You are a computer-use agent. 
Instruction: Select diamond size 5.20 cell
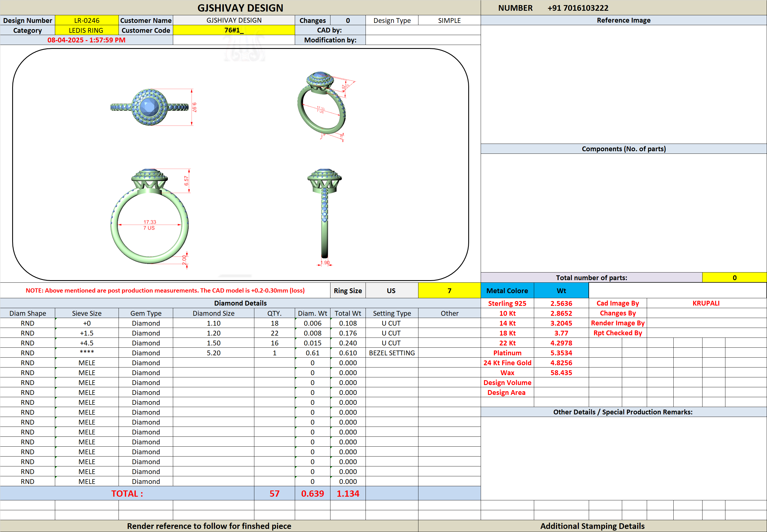click(x=214, y=353)
